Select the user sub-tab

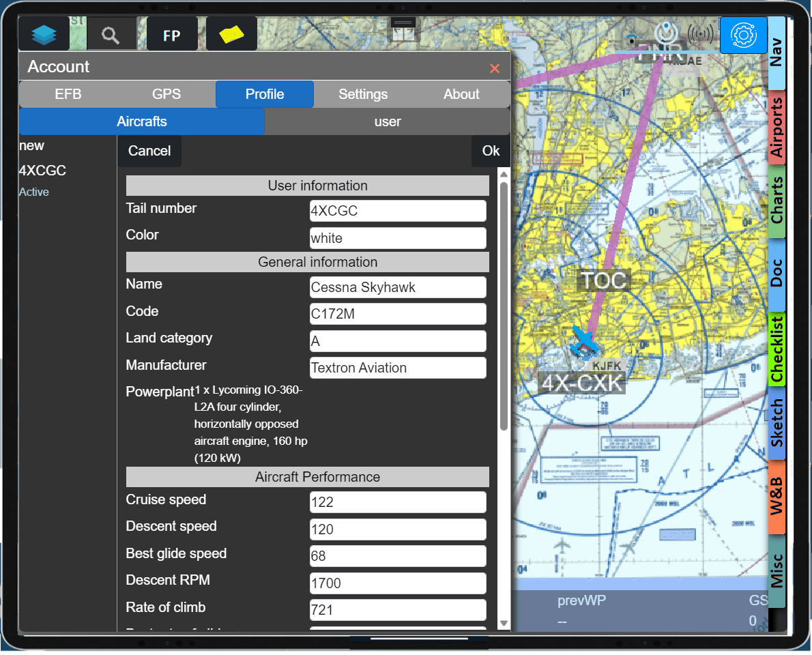tap(388, 121)
